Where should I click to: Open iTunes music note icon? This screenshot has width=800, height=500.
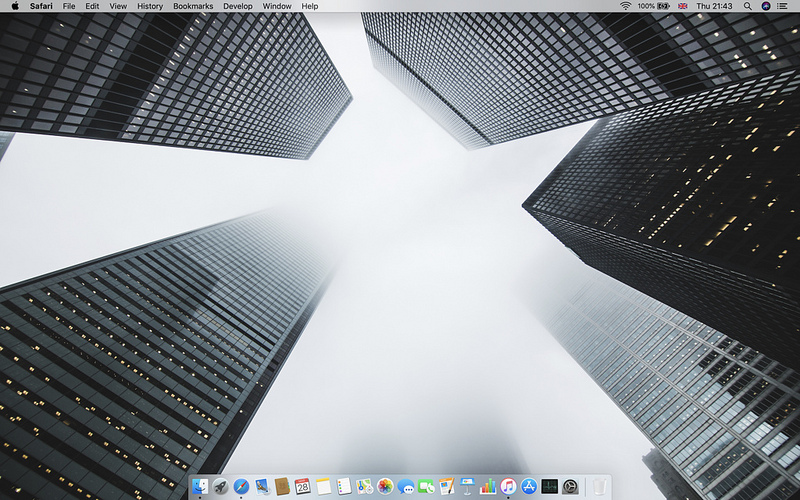[x=508, y=486]
